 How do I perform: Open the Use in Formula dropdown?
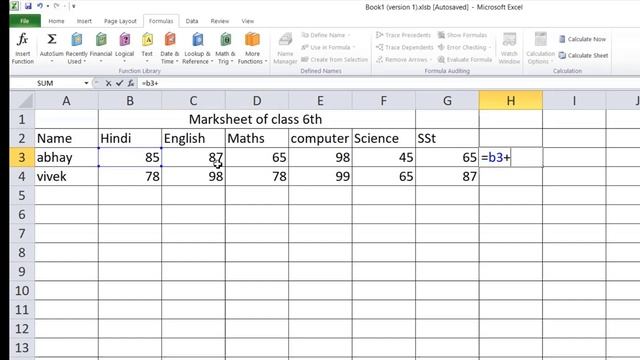click(328, 47)
